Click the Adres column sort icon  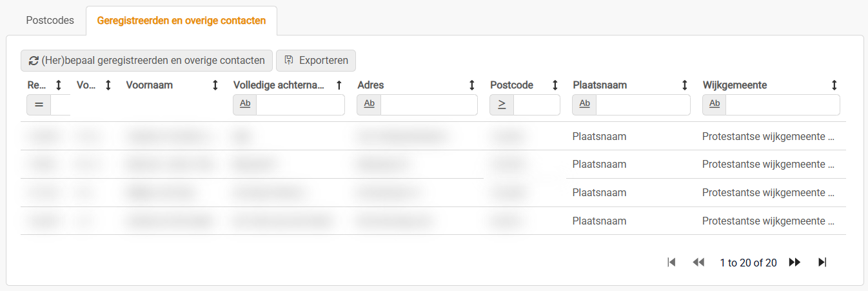click(472, 85)
